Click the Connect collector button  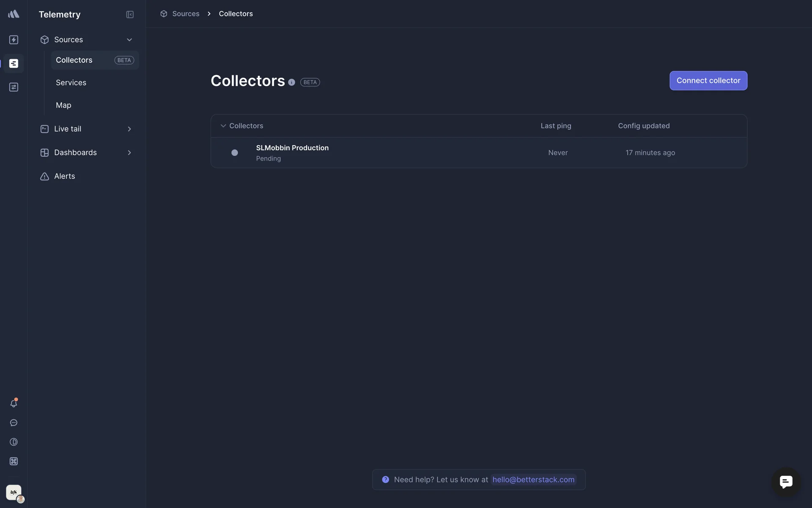(x=708, y=81)
